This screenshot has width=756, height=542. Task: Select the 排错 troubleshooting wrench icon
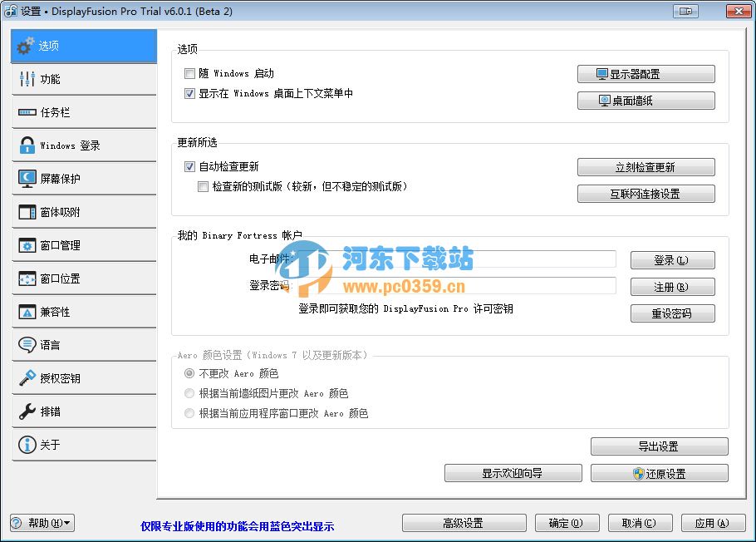tap(29, 411)
